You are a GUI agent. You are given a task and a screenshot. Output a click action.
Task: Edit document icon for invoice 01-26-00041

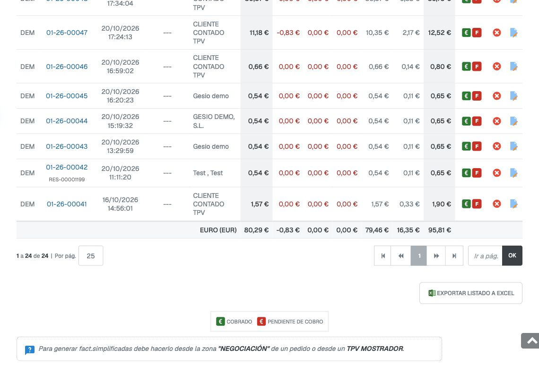tap(513, 204)
